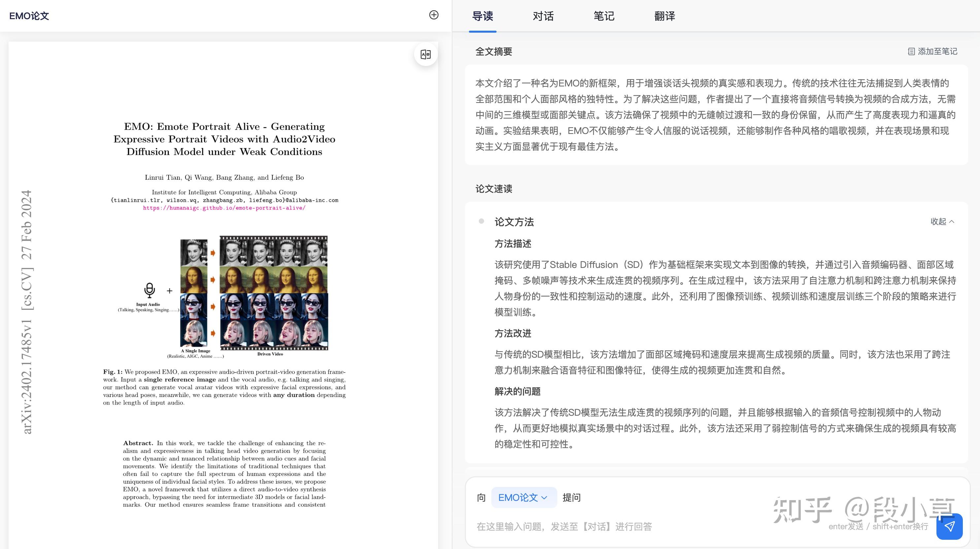Click the EMO论文 document title
The image size is (980, 549).
click(x=29, y=16)
